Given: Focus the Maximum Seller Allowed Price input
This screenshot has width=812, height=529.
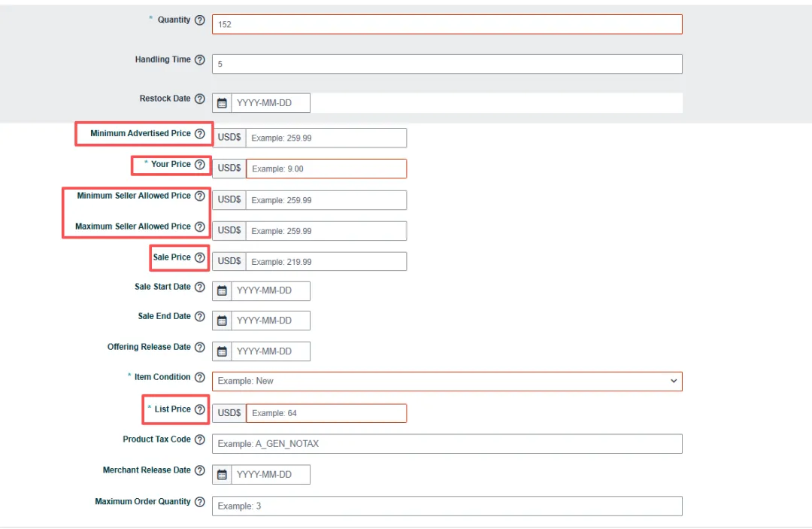Looking at the screenshot, I should (x=326, y=231).
